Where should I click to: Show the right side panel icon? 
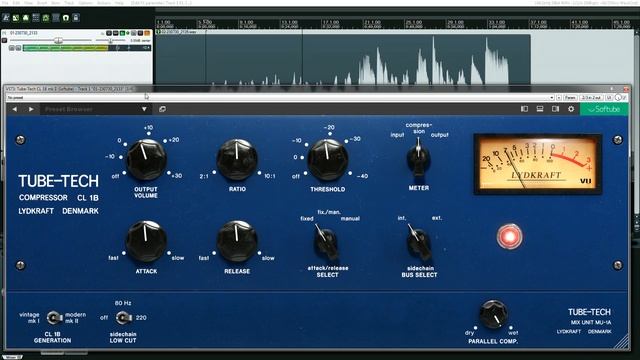coord(556,109)
